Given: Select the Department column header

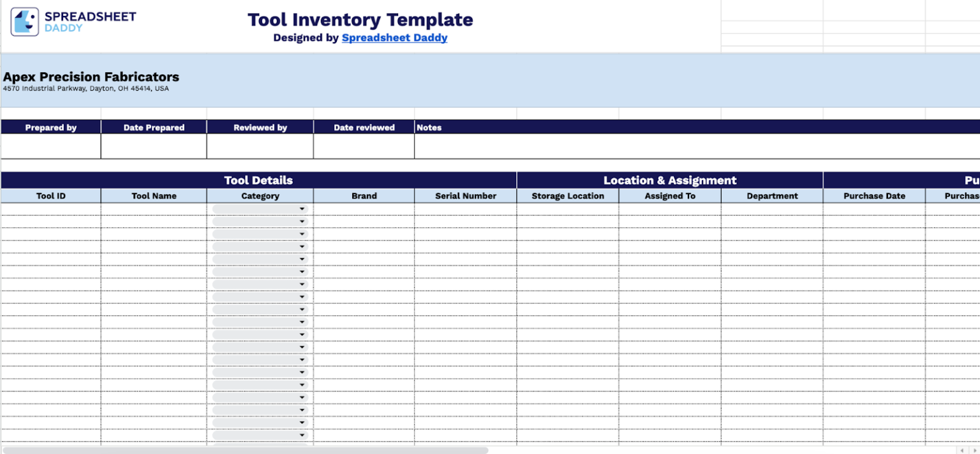Looking at the screenshot, I should 772,196.
